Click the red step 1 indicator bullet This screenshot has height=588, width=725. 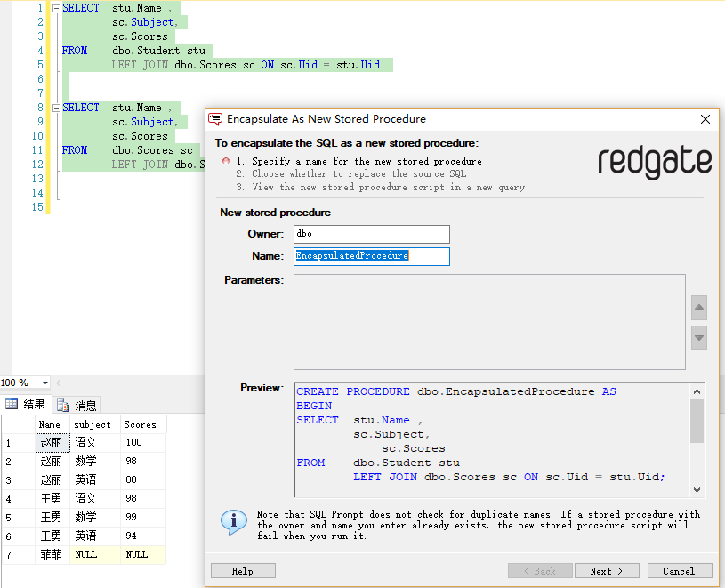pos(226,161)
